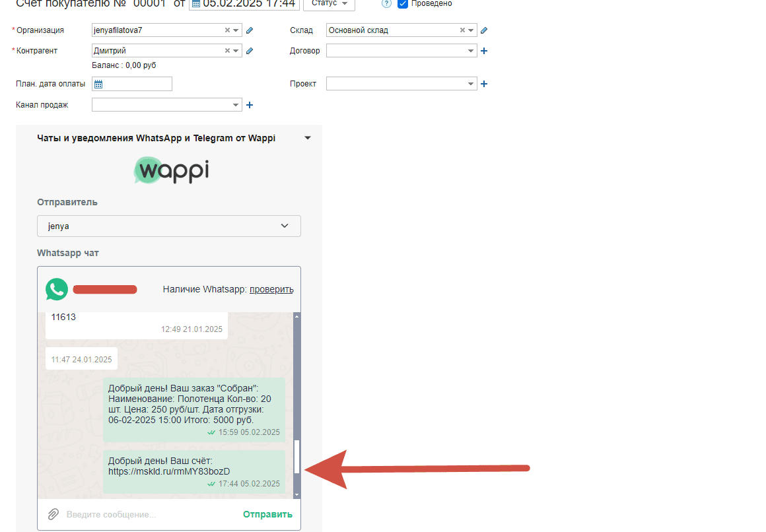Click the Введите сообщение input field
The image size is (766, 532).
click(149, 514)
